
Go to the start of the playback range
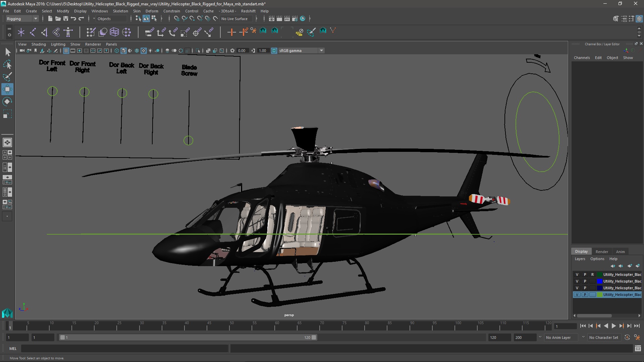pyautogui.click(x=583, y=326)
